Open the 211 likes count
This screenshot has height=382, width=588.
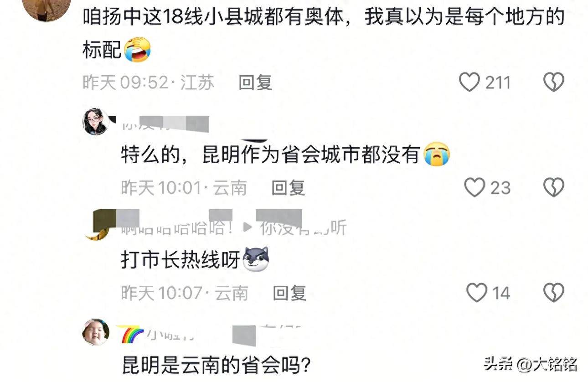(498, 83)
